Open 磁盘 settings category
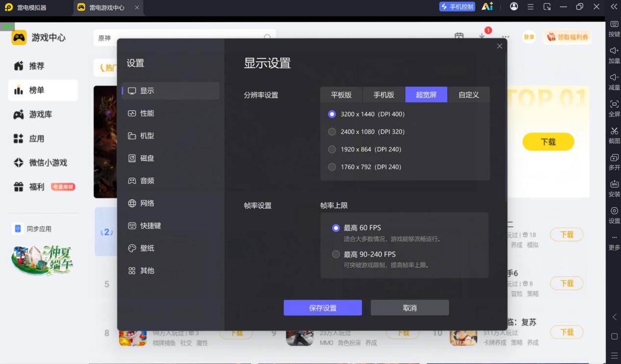621x364 pixels. (x=171, y=158)
